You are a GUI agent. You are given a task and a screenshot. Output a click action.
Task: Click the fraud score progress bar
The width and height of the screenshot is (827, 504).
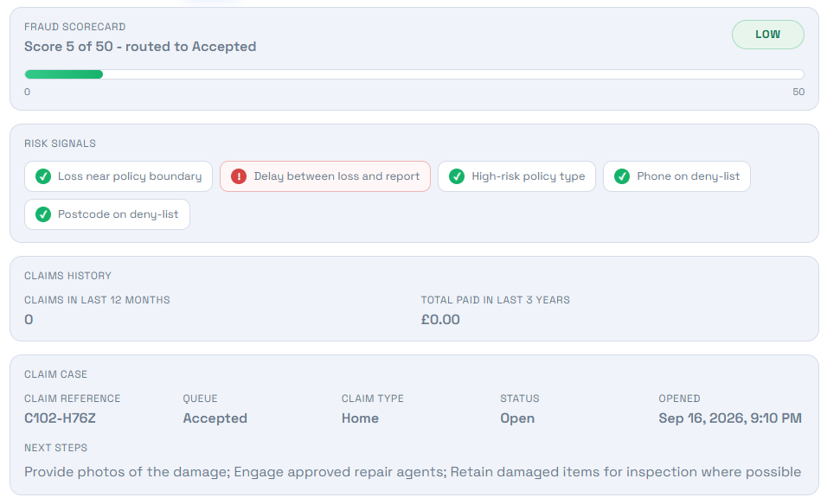(414, 74)
